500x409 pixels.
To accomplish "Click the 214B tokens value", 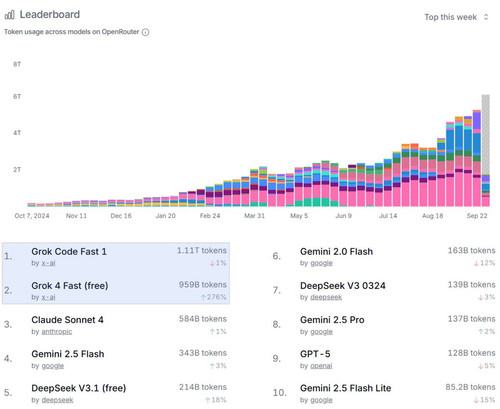I will click(x=203, y=387).
